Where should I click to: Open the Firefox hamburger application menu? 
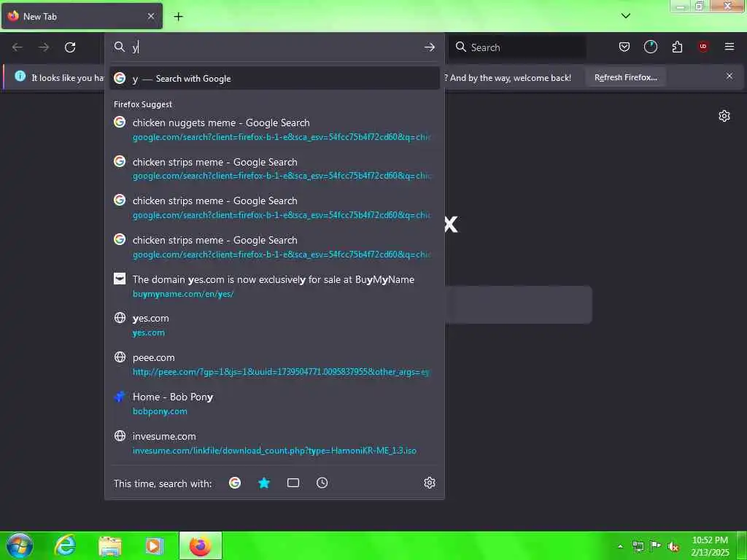pyautogui.click(x=729, y=47)
